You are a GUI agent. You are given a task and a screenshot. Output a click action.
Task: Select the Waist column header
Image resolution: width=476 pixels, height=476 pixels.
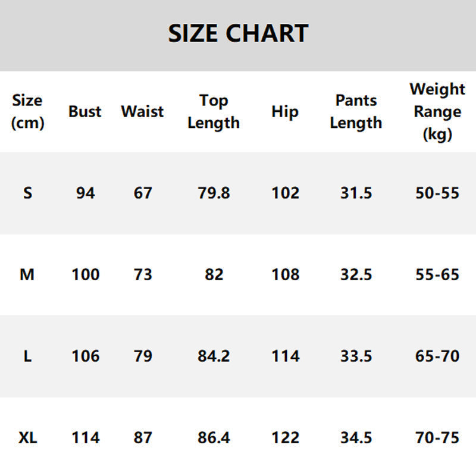click(142, 111)
